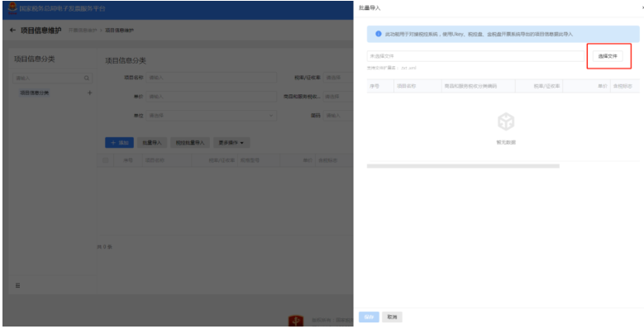This screenshot has height=329, width=644.
Task: Click the plus icon beside 项目信息分类 tree node
Action: point(89,93)
